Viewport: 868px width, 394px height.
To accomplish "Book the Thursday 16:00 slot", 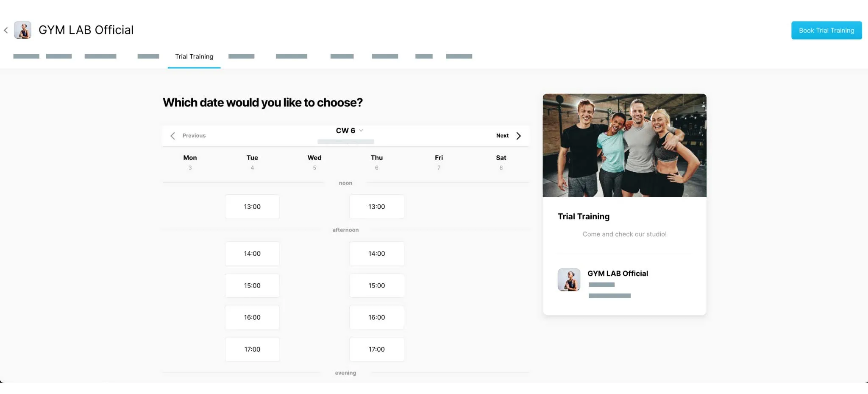I will (x=377, y=317).
